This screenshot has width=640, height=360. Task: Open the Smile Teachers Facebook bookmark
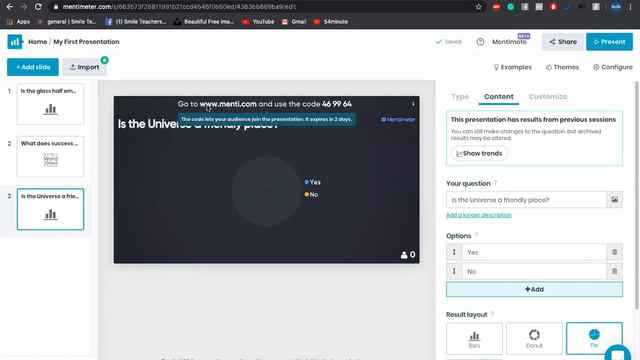(x=136, y=22)
